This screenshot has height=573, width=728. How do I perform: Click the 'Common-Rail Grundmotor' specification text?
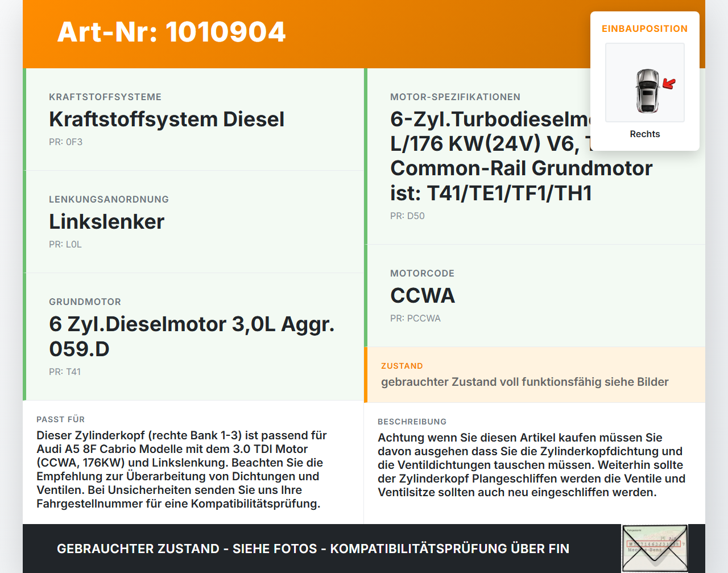522,168
